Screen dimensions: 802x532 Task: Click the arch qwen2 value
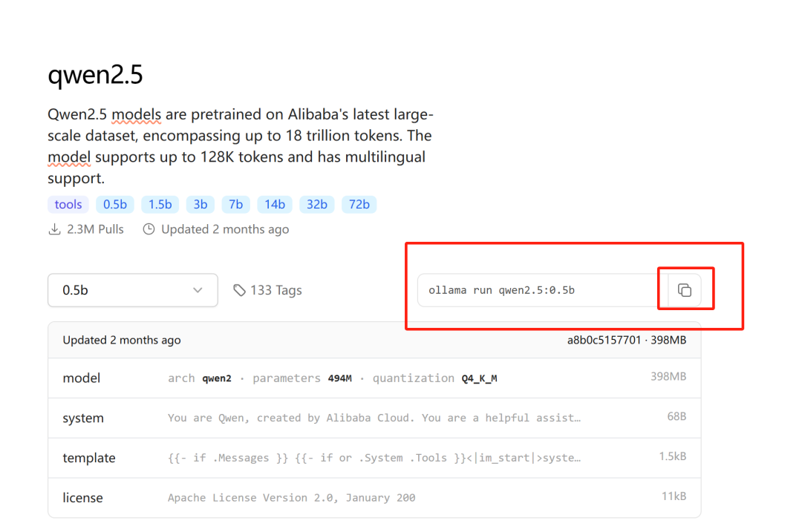click(217, 378)
